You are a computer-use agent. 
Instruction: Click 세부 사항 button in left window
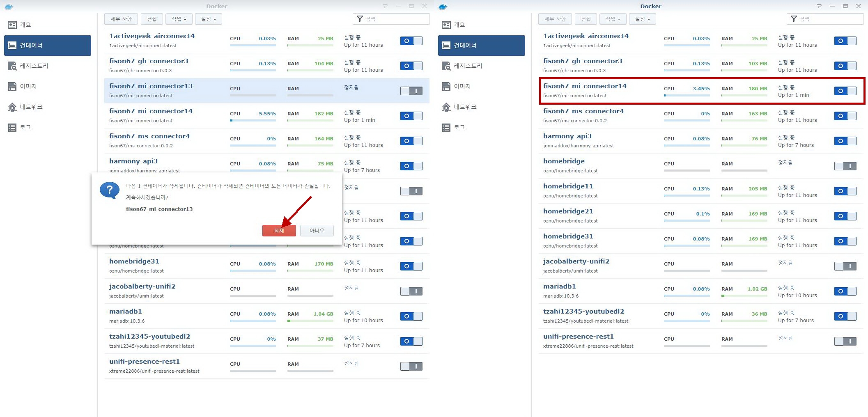point(121,19)
